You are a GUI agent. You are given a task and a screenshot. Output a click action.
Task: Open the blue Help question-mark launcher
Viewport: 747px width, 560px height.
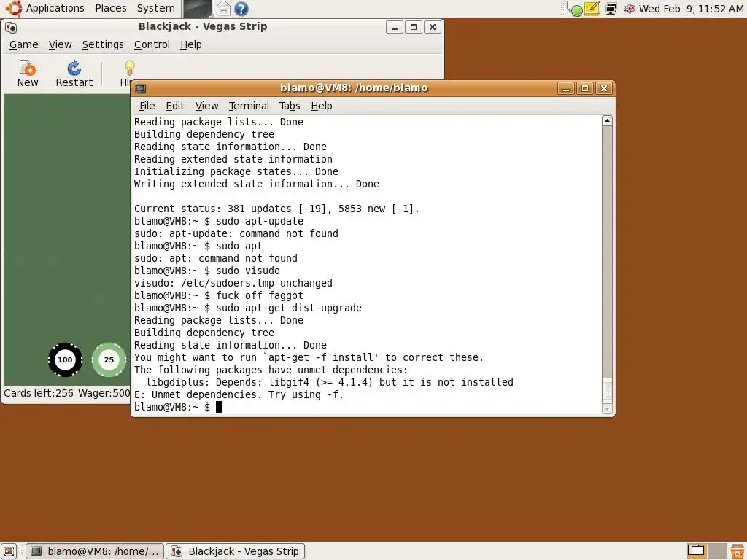pyautogui.click(x=241, y=9)
